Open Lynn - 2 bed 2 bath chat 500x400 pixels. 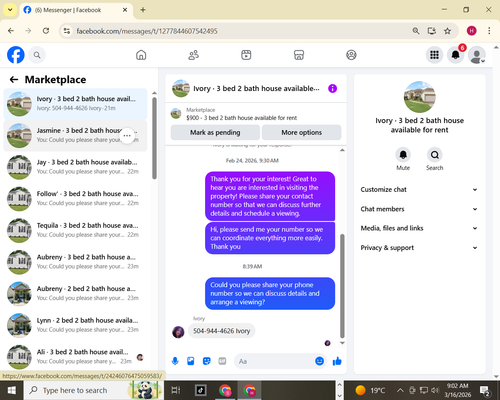point(75,326)
